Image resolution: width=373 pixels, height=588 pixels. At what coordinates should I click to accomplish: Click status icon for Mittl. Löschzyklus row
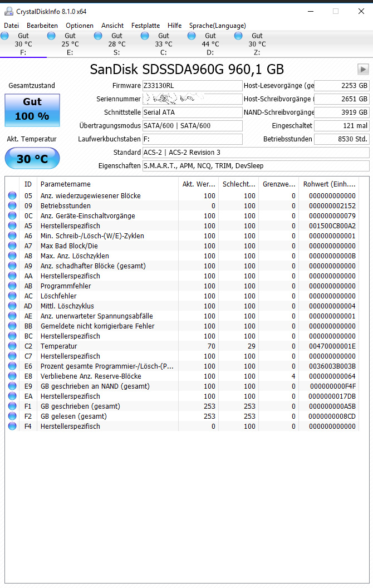click(12, 306)
